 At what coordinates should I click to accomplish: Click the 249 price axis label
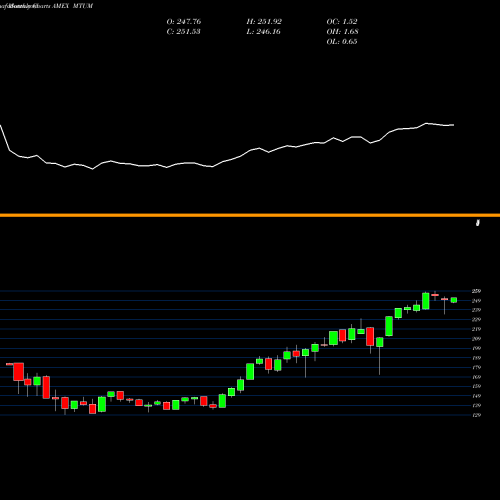point(476,301)
